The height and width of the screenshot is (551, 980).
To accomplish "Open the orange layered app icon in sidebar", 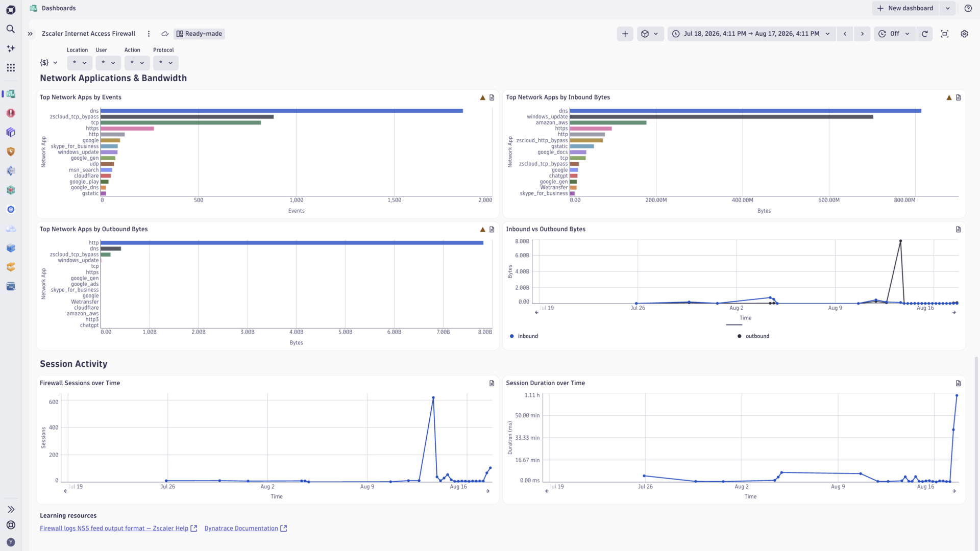I will (x=11, y=267).
